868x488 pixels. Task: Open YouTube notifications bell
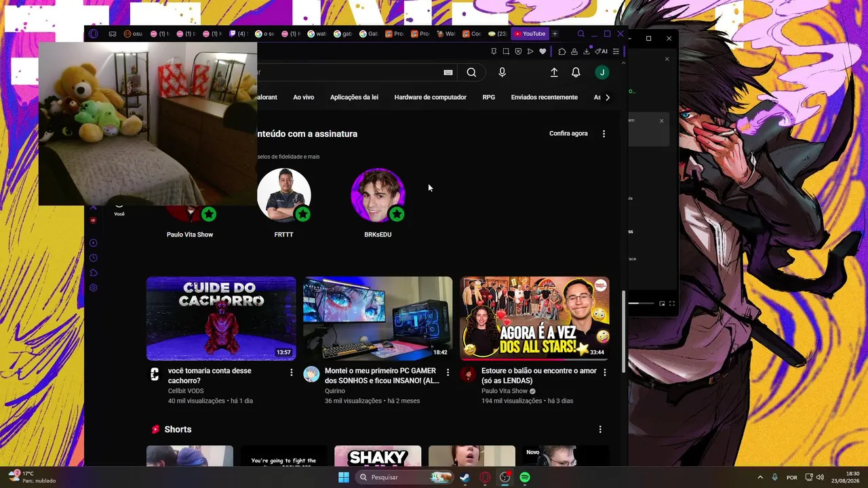(576, 73)
